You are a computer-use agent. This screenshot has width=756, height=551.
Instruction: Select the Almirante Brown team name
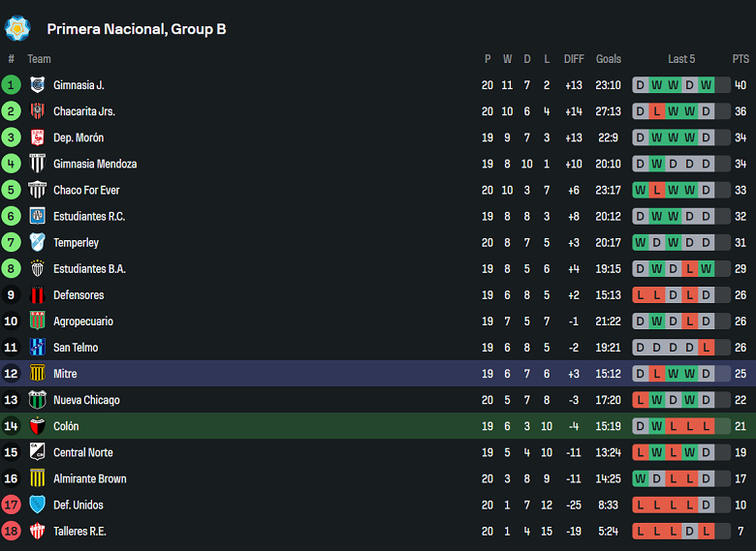89,478
